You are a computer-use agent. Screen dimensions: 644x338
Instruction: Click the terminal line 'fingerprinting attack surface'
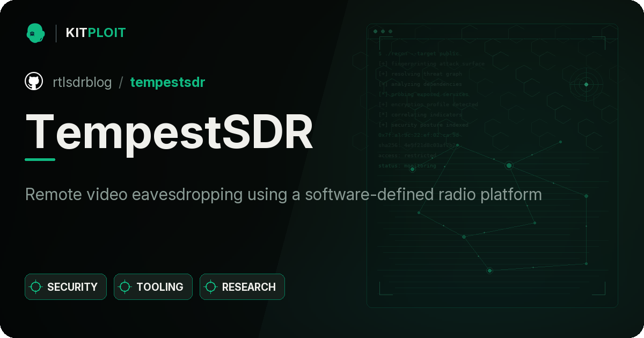pyautogui.click(x=431, y=64)
